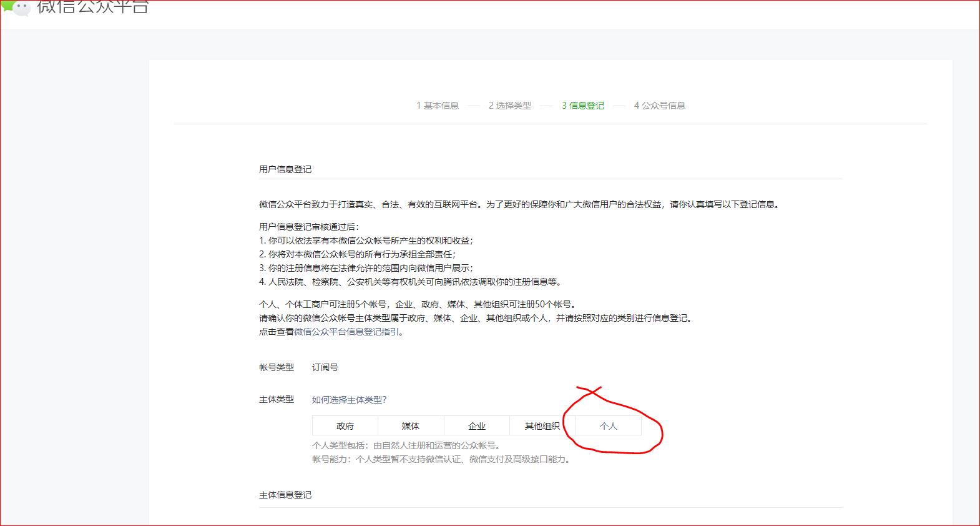Click the 帐号类型 label
The image size is (980, 526).
point(277,367)
